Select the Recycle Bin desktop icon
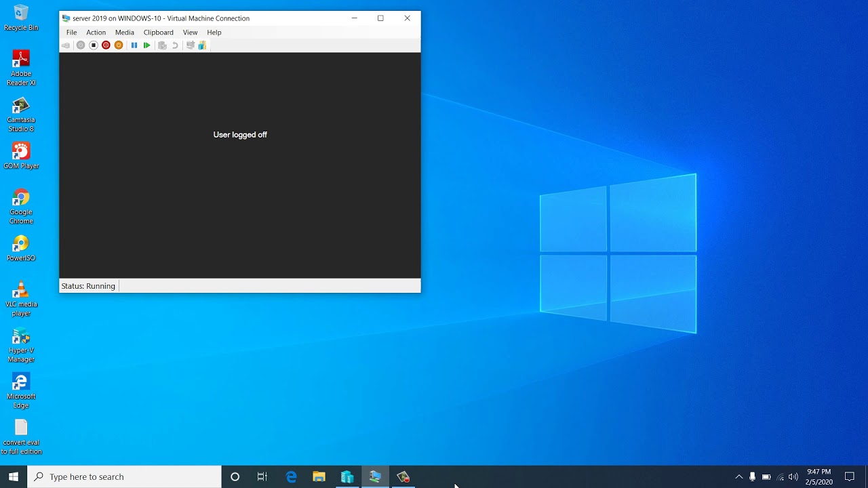 [21, 18]
